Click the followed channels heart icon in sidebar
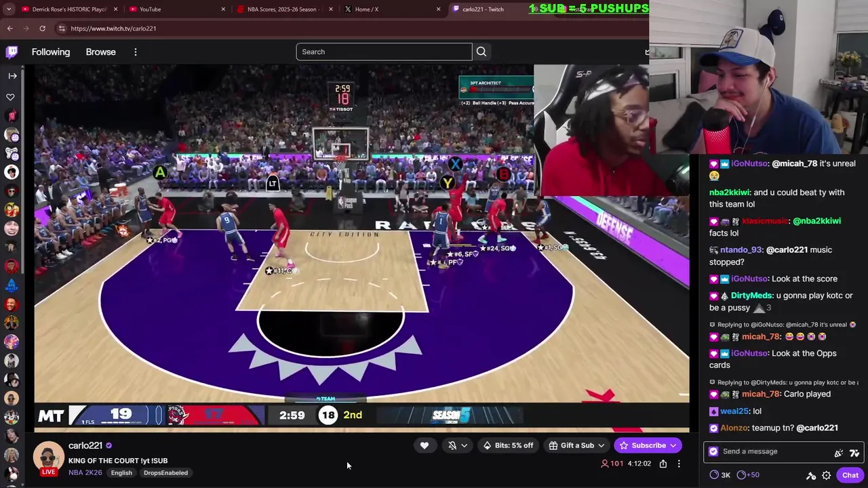 tap(11, 98)
